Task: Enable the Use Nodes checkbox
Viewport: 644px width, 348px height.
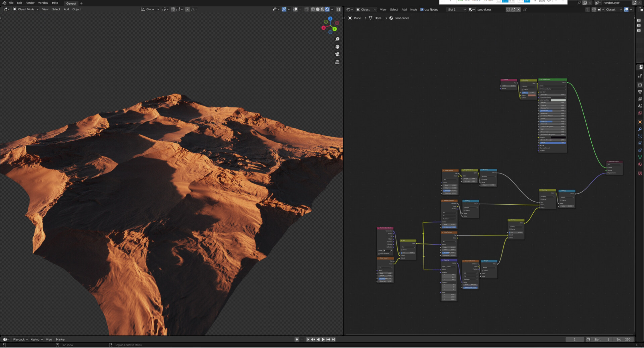Action: coord(422,9)
